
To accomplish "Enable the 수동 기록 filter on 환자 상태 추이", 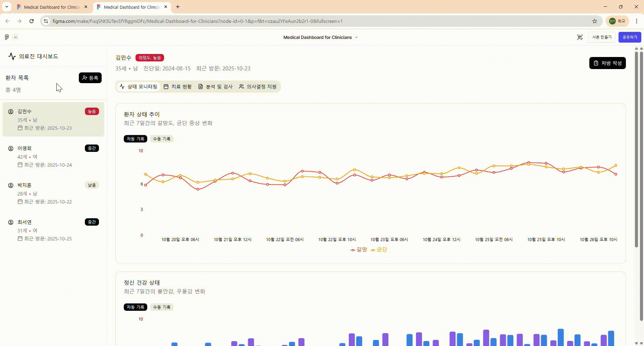I will (162, 138).
